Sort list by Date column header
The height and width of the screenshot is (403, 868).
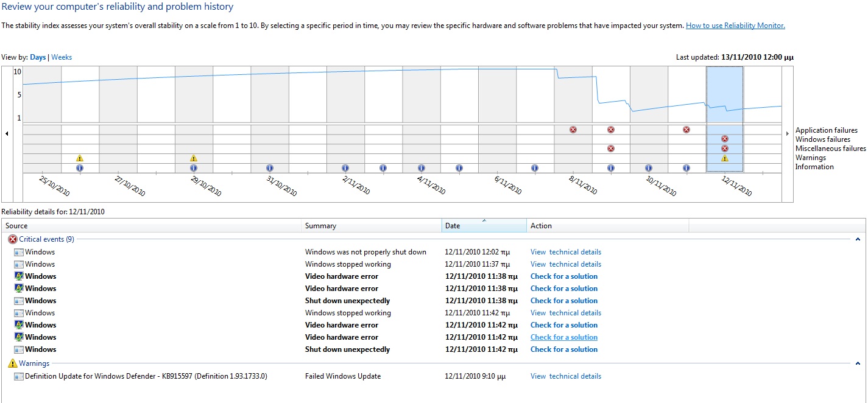click(x=484, y=226)
